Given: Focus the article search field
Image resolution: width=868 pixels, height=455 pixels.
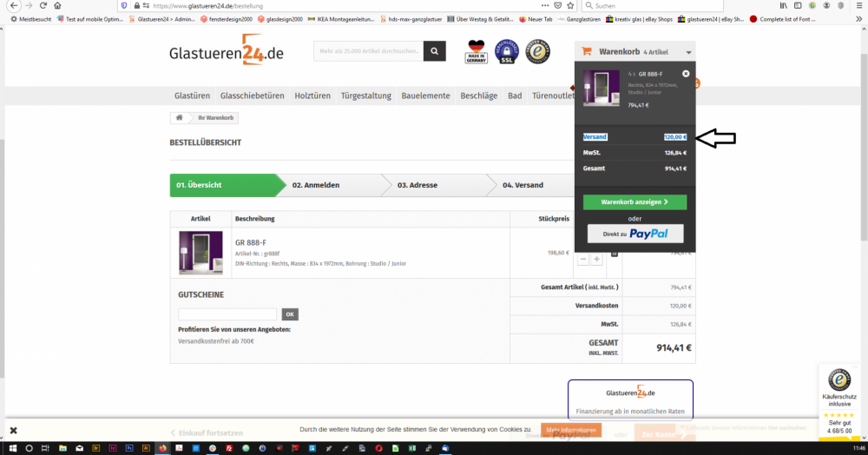Looking at the screenshot, I should tap(368, 51).
